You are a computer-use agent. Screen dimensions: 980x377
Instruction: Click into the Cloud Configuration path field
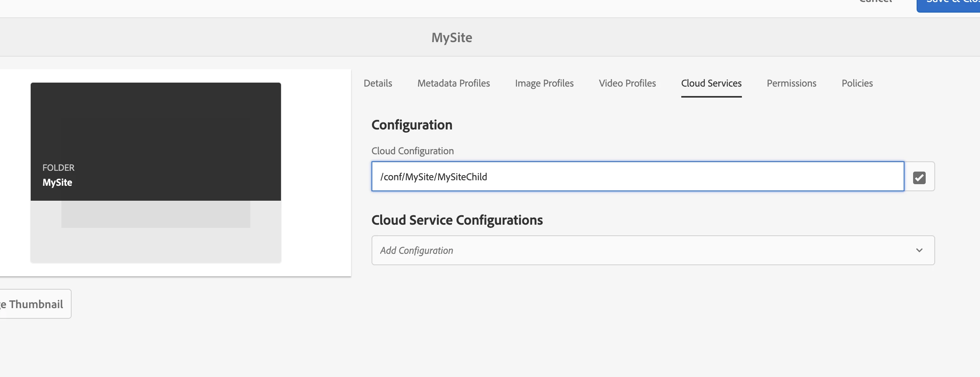[x=638, y=177]
